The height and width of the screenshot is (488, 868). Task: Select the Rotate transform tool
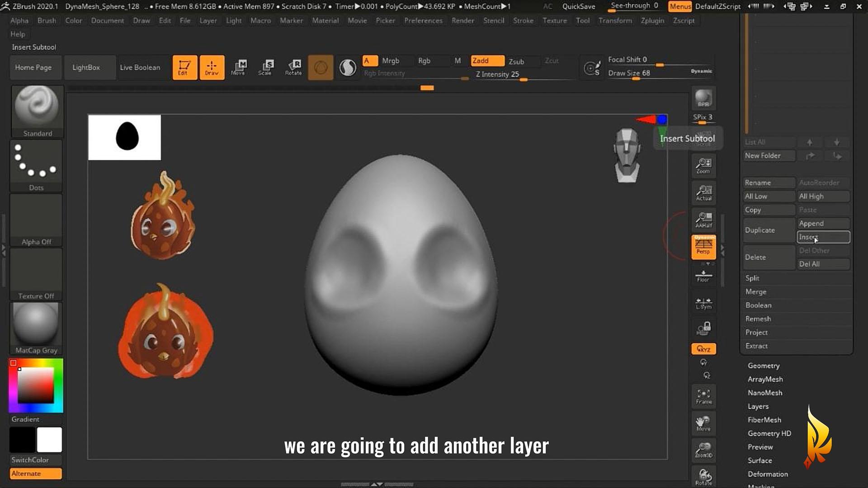(x=293, y=67)
